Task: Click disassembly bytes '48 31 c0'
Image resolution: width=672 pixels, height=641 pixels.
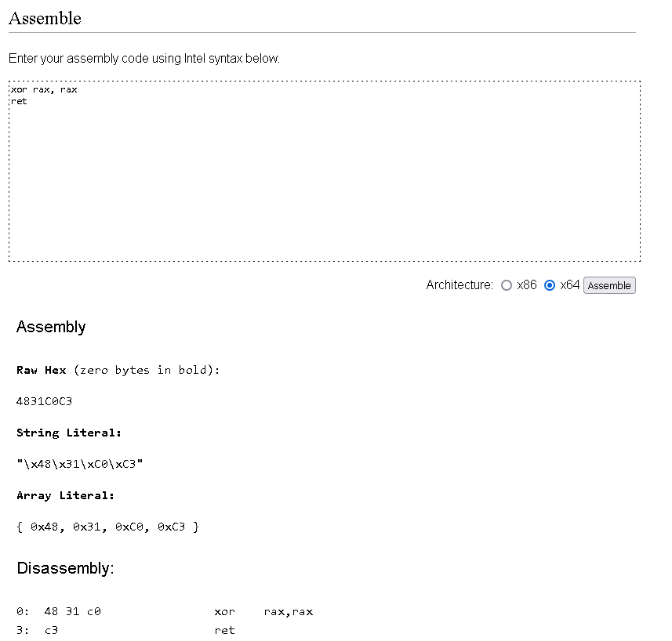Action: click(72, 611)
